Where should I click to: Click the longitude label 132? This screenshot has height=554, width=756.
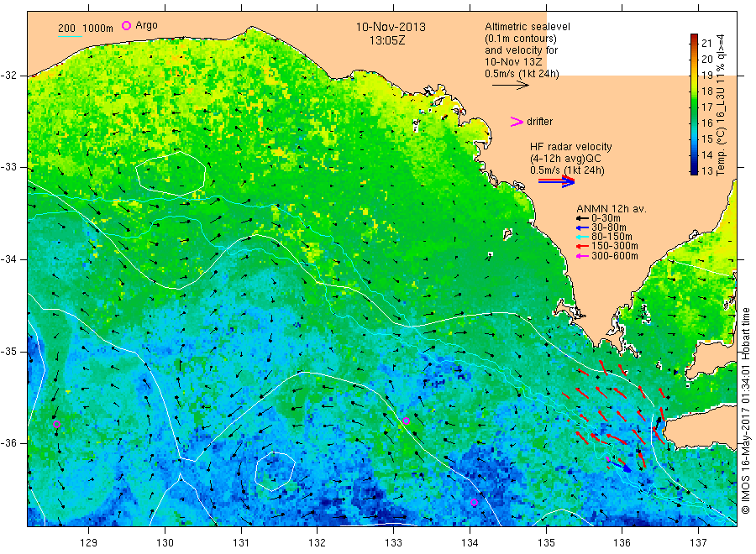pyautogui.click(x=318, y=543)
